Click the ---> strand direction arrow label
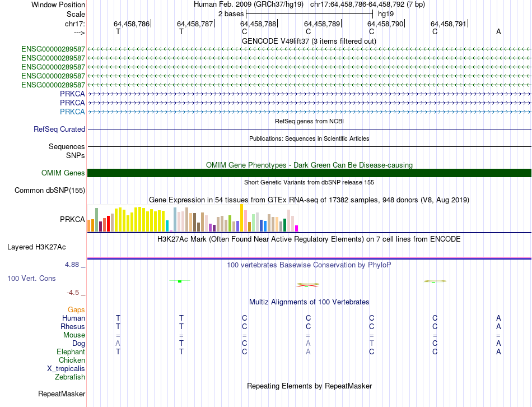The height and width of the screenshot is (407, 532). (x=79, y=33)
